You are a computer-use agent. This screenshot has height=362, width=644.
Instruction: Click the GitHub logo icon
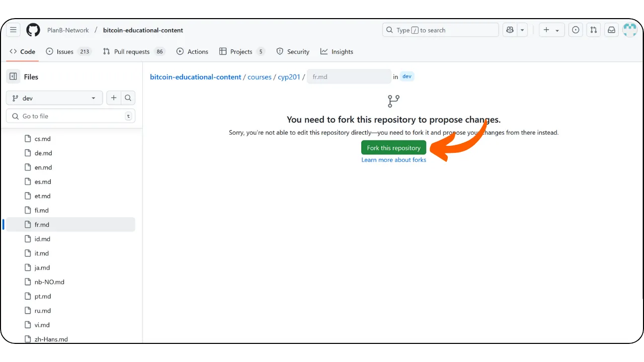point(33,30)
